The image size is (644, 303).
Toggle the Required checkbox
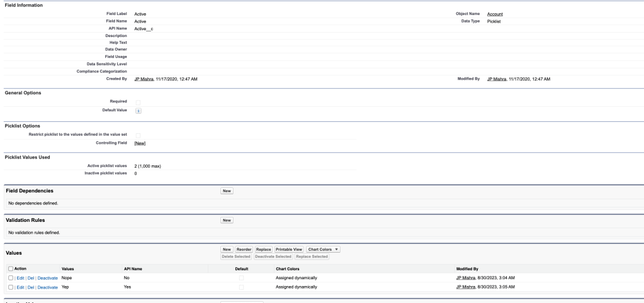pyautogui.click(x=138, y=102)
